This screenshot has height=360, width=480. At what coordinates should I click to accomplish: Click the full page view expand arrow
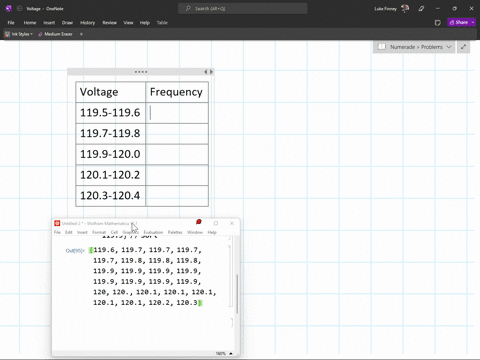[463, 47]
